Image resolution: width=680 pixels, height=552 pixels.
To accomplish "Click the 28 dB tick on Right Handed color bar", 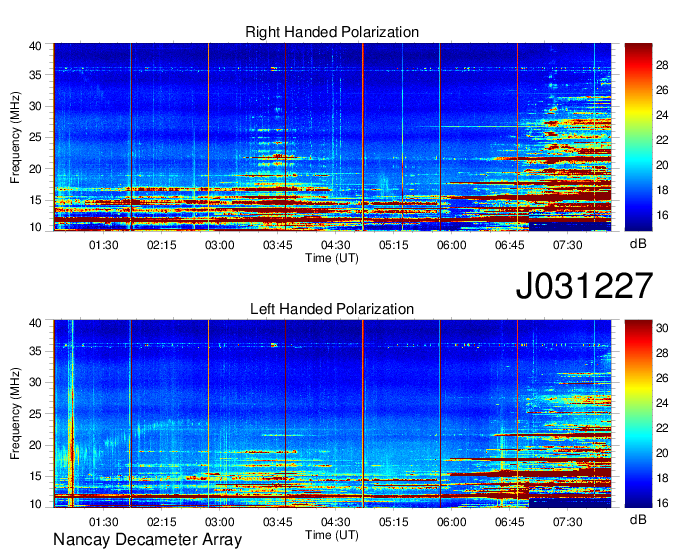I will click(x=662, y=65).
